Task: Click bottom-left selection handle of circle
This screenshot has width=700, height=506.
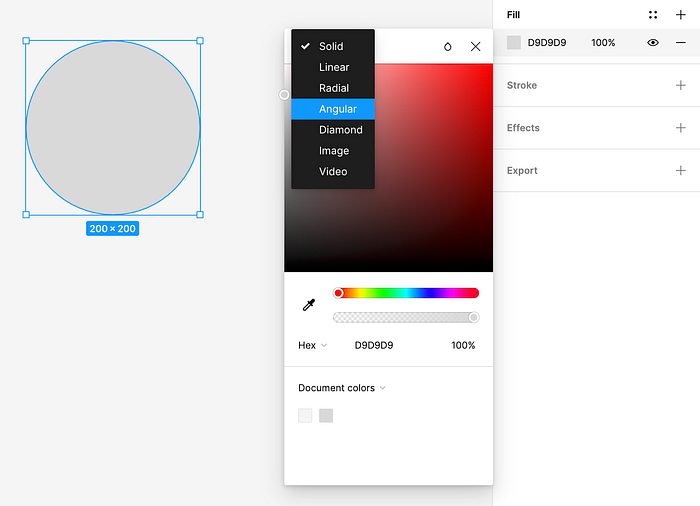Action: (x=26, y=215)
